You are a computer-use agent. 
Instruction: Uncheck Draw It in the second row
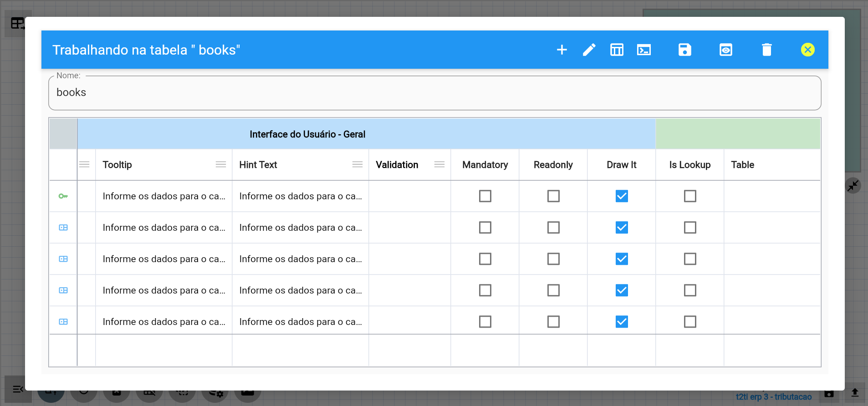click(x=622, y=228)
